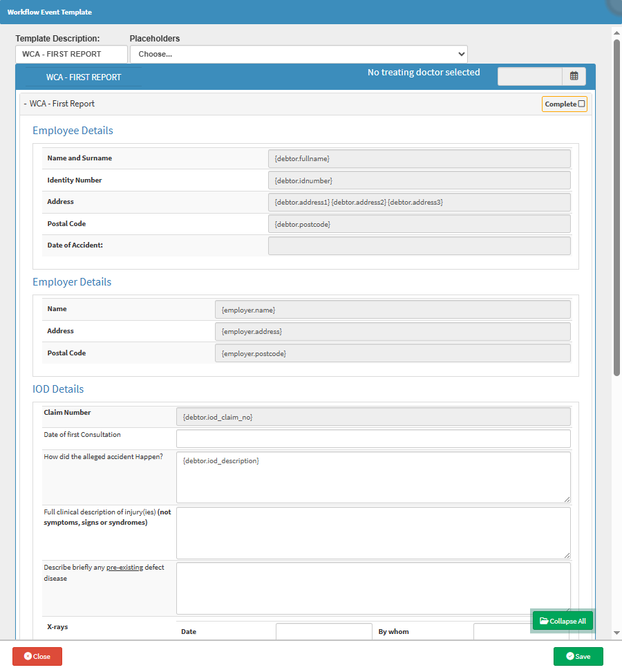Click the Claim Number field
This screenshot has height=672, width=622.
[373, 416]
